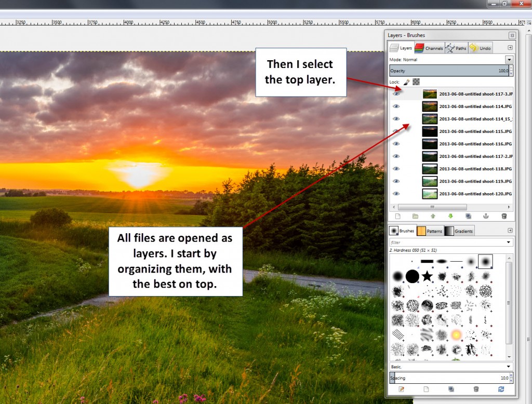Viewport: 532px width, 404px height.
Task: Hide layer shoot-118.JPG
Action: coord(396,169)
